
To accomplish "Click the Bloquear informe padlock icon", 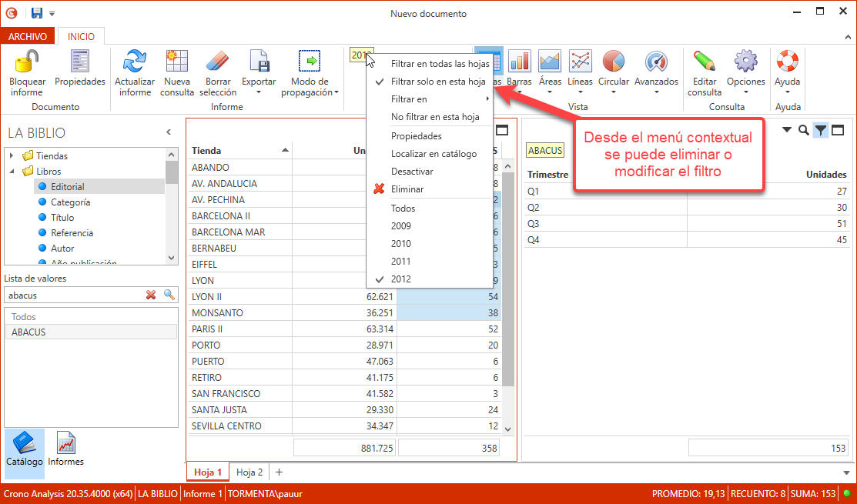I will point(27,62).
